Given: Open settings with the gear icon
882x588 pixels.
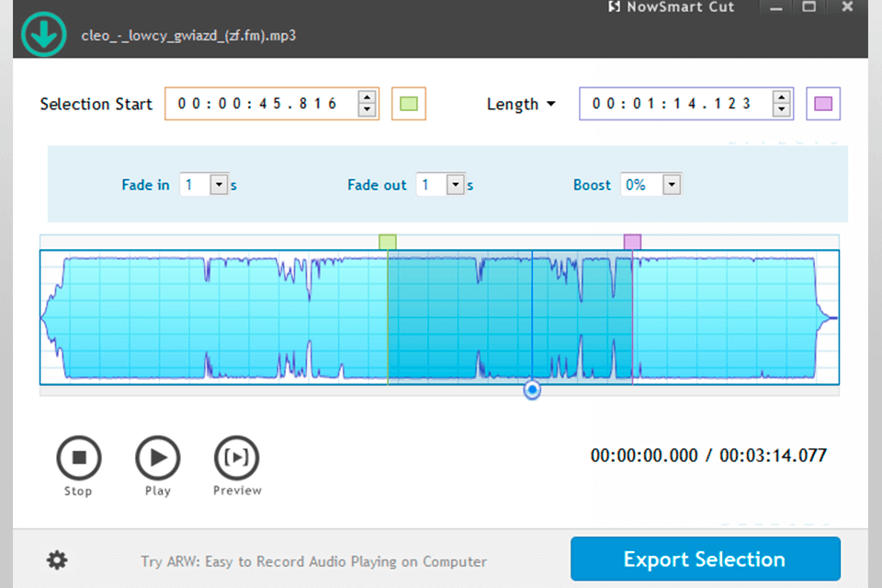Looking at the screenshot, I should pos(57,560).
